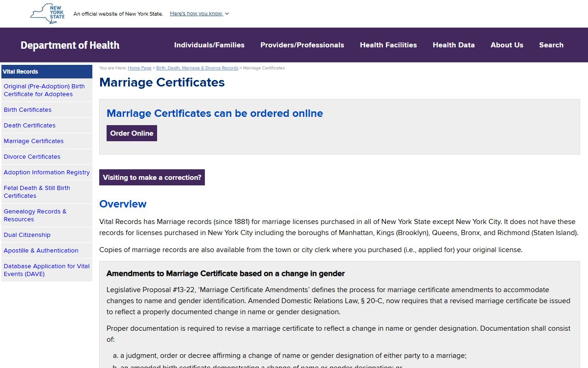
Task: Select Marriage Certificates in the sidebar
Action: (47, 141)
